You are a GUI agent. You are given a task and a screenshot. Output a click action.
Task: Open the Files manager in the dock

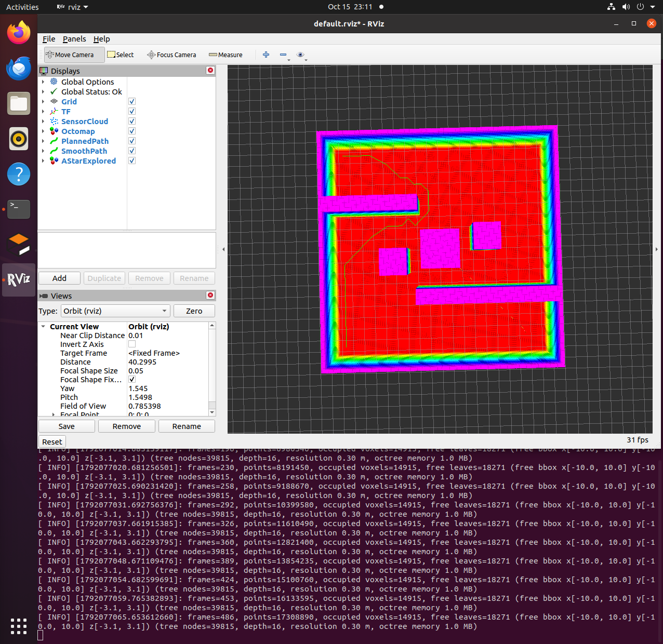pos(19,104)
